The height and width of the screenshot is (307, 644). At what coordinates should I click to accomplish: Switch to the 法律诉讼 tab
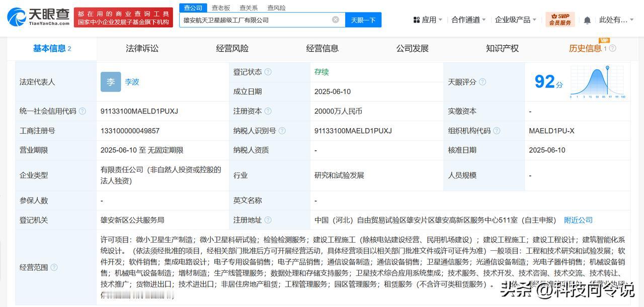coord(142,49)
